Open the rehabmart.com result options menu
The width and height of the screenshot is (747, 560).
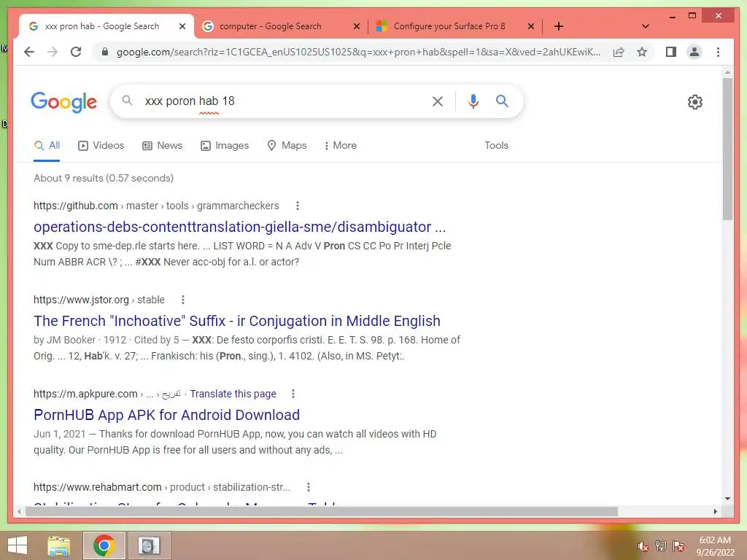(309, 487)
